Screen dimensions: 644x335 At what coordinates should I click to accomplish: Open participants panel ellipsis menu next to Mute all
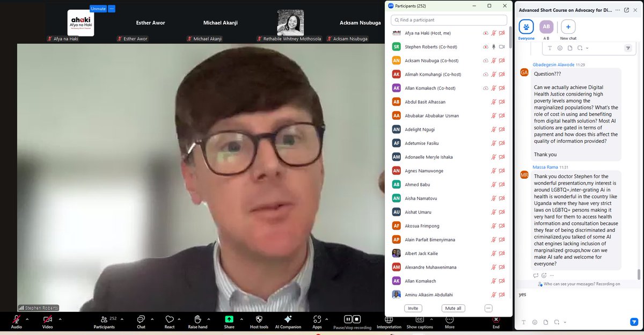pos(488,308)
